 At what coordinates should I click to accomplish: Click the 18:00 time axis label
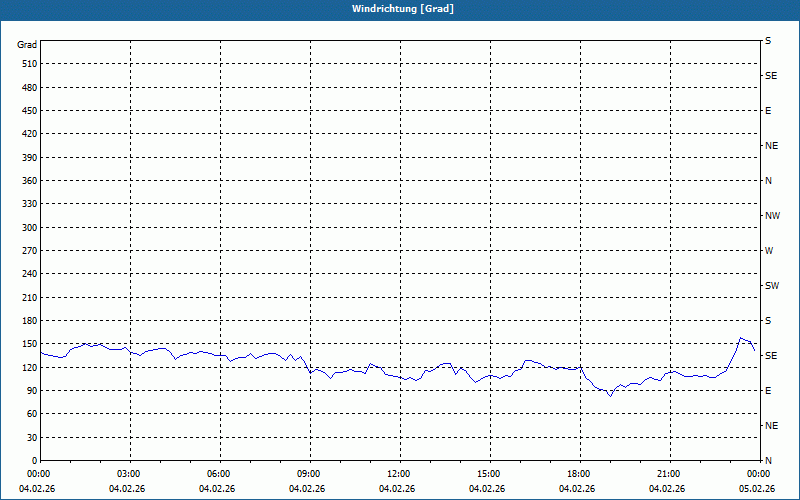(x=580, y=474)
